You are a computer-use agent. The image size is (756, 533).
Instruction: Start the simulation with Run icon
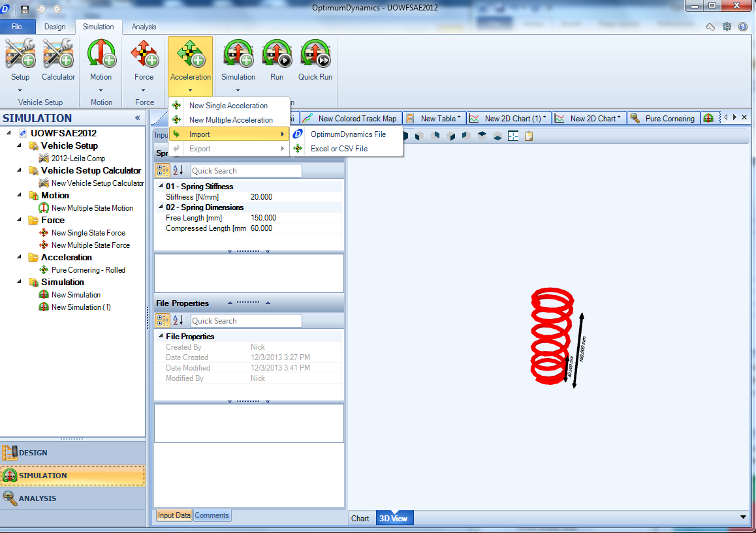277,54
